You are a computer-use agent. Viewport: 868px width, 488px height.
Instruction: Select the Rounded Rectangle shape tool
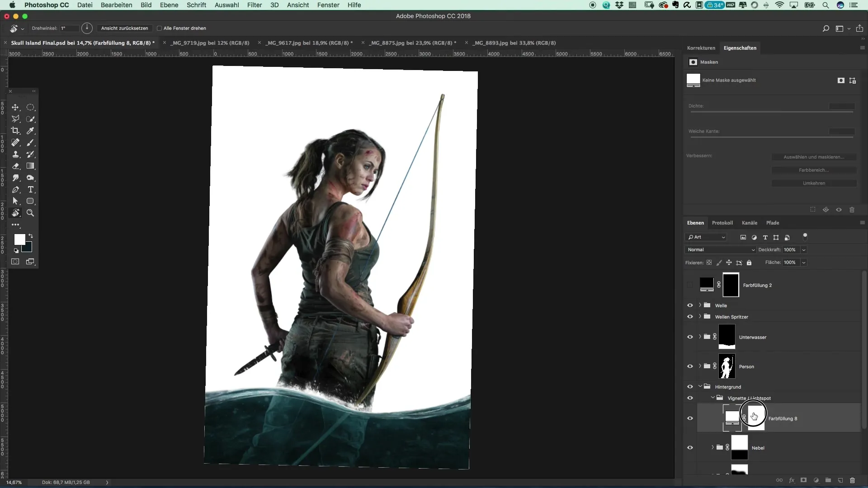[x=30, y=201]
